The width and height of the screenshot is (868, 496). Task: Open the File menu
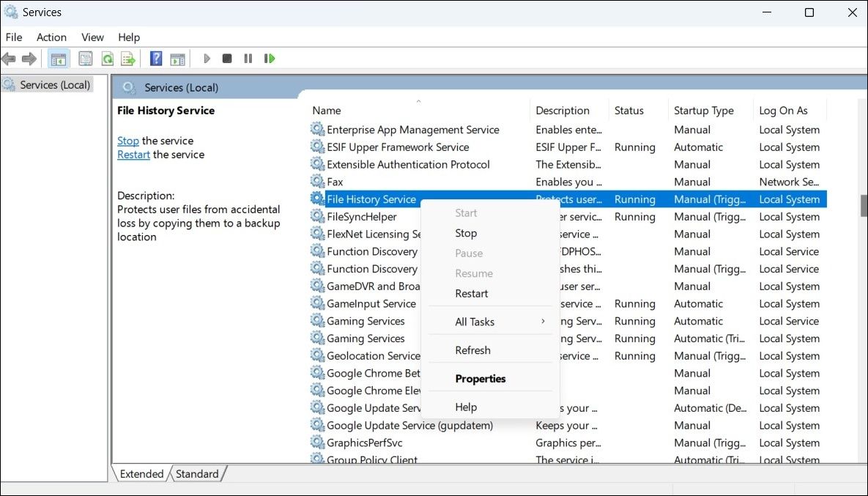[14, 37]
